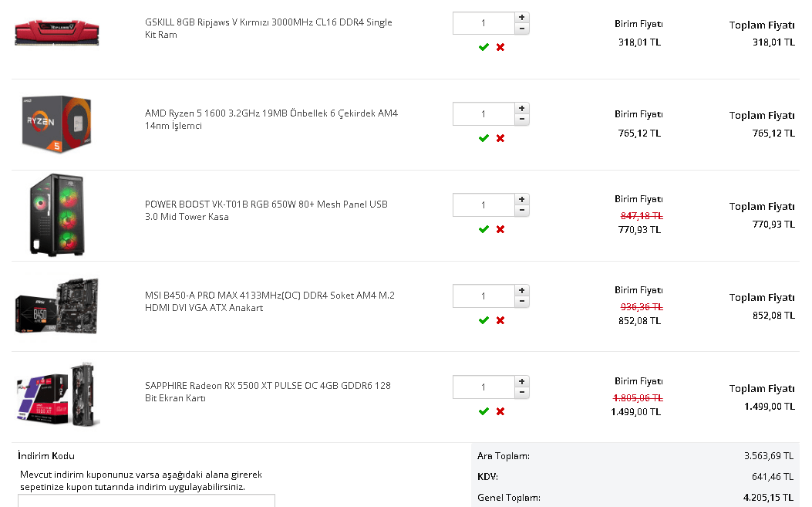This screenshot has width=812, height=507.
Task: Decrease AMD Ryzen 5 quantity with minus
Action: 522,120
